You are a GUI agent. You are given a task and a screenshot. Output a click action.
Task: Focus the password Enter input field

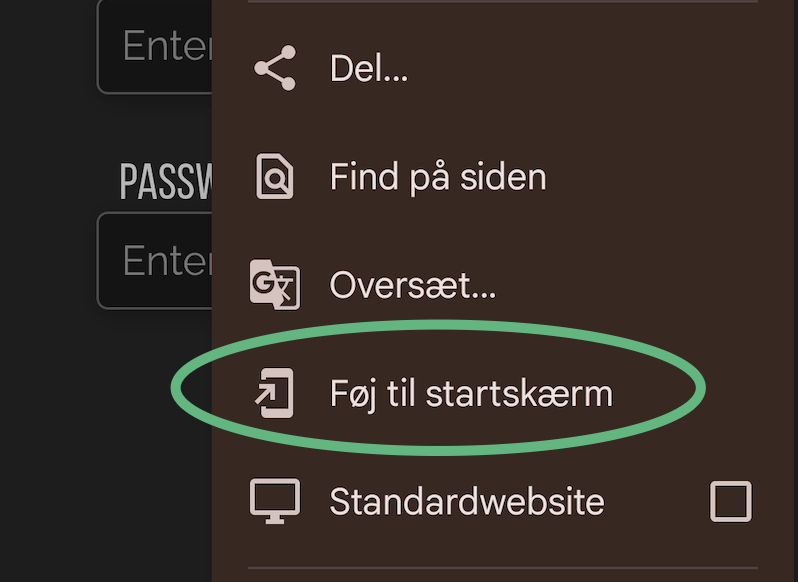pyautogui.click(x=154, y=260)
